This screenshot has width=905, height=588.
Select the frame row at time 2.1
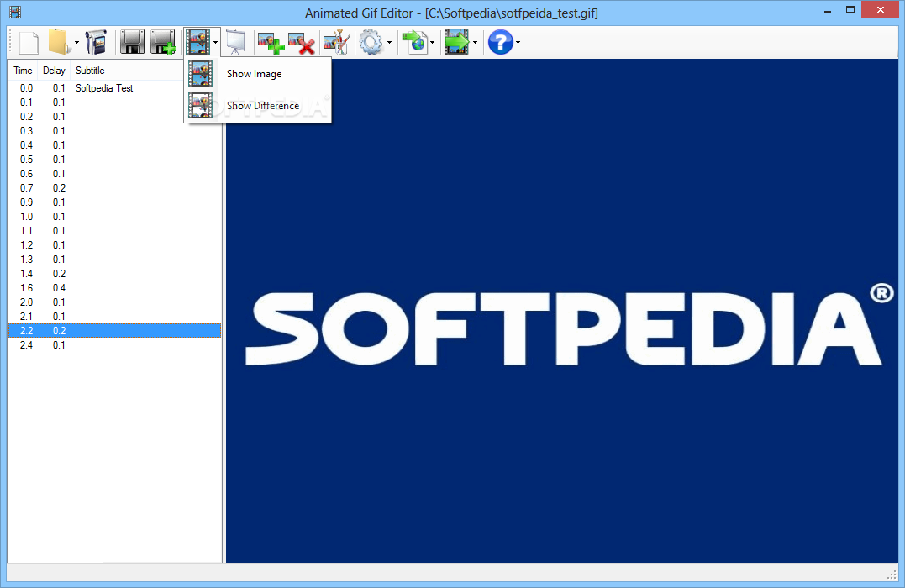click(x=114, y=317)
